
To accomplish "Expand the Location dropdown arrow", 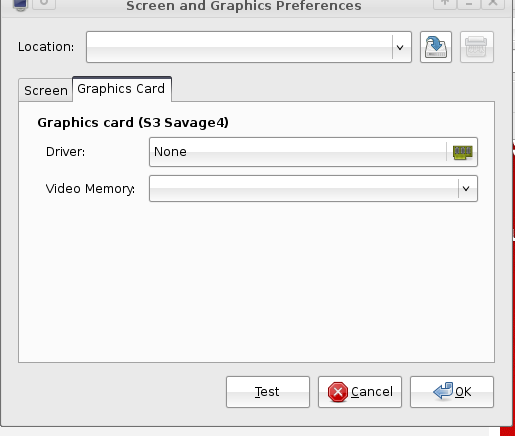I will (x=400, y=47).
